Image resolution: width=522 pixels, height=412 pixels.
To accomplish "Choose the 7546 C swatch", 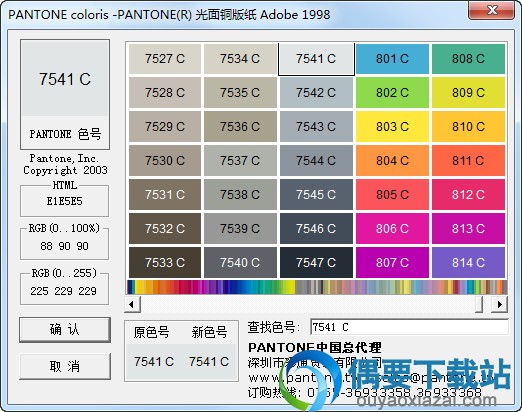I will click(316, 229).
